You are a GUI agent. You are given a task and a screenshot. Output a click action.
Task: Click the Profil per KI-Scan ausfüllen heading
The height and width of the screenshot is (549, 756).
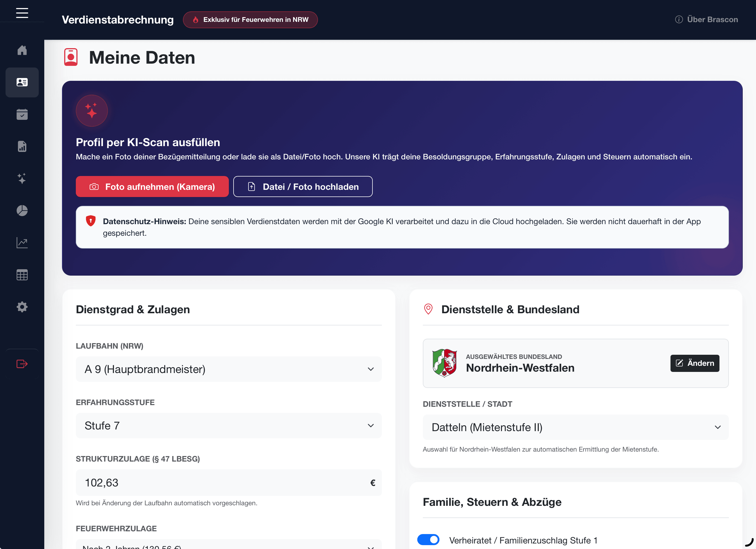point(148,142)
